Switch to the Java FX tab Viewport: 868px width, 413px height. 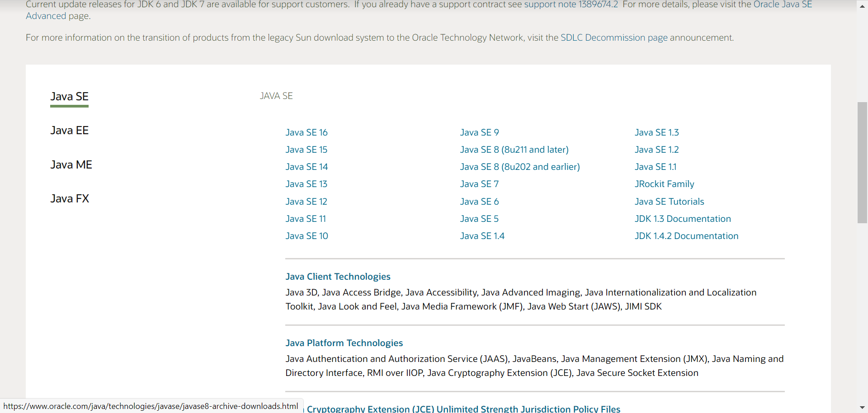coord(70,199)
